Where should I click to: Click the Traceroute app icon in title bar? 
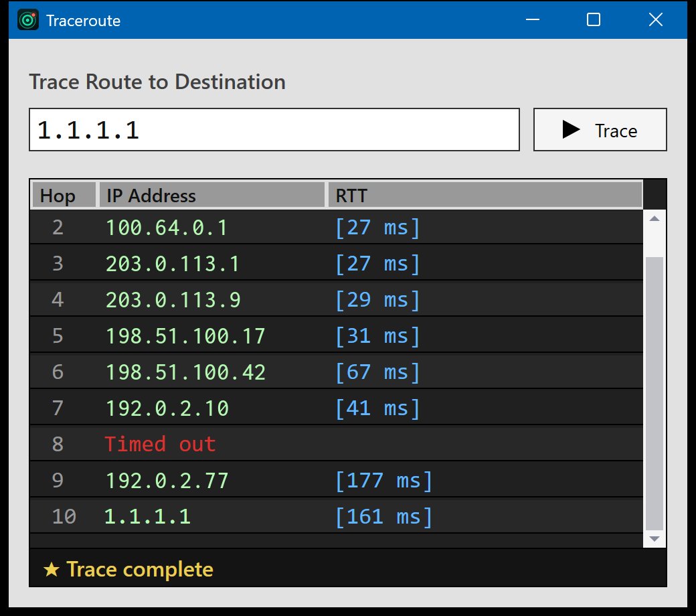28,20
